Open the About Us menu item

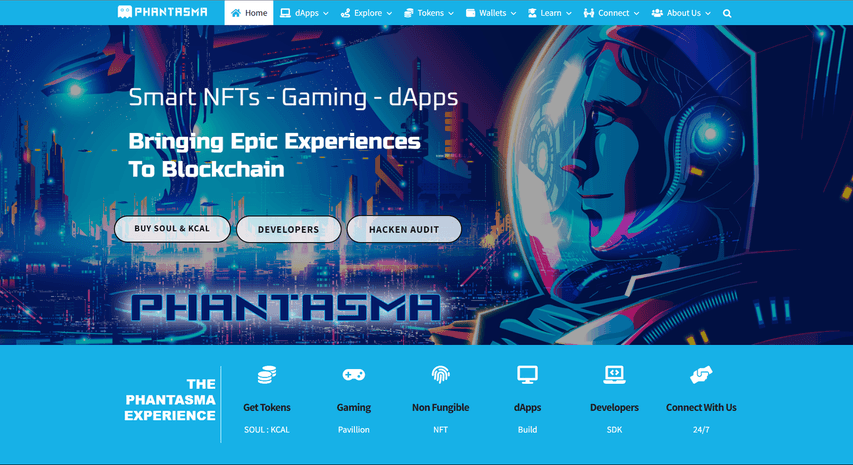pyautogui.click(x=681, y=13)
